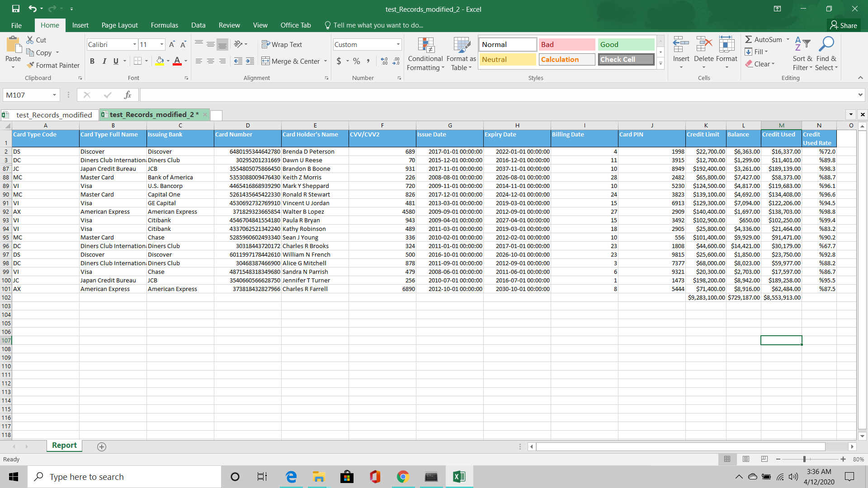
Task: Expand the Number Format dropdown showing Custom
Action: coord(398,44)
